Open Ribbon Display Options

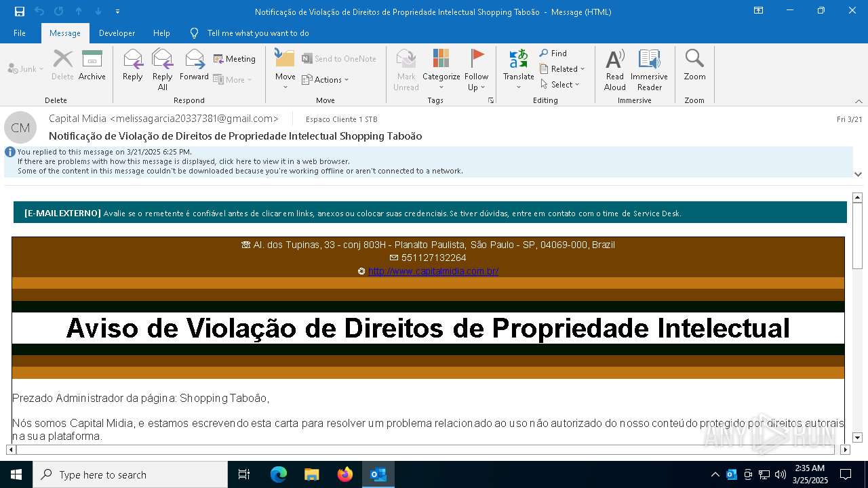758,11
